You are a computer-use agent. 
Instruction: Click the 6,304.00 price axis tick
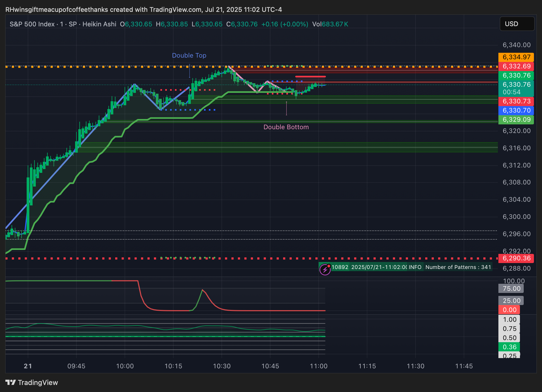click(516, 199)
